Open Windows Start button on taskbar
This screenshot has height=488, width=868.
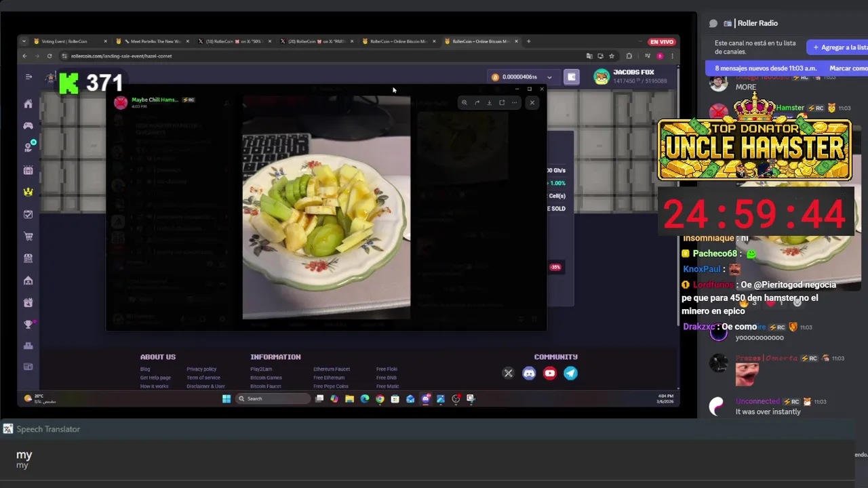[226, 399]
